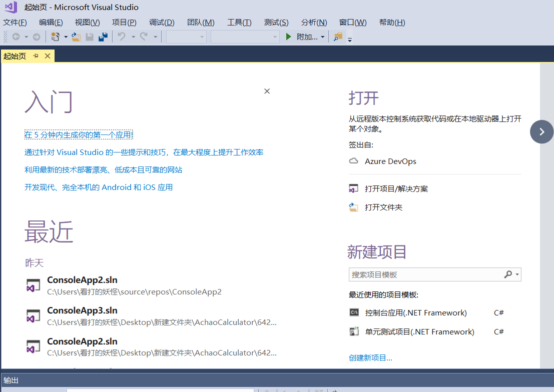Open the 调试(D) menu
This screenshot has width=554, height=392.
(x=161, y=22)
